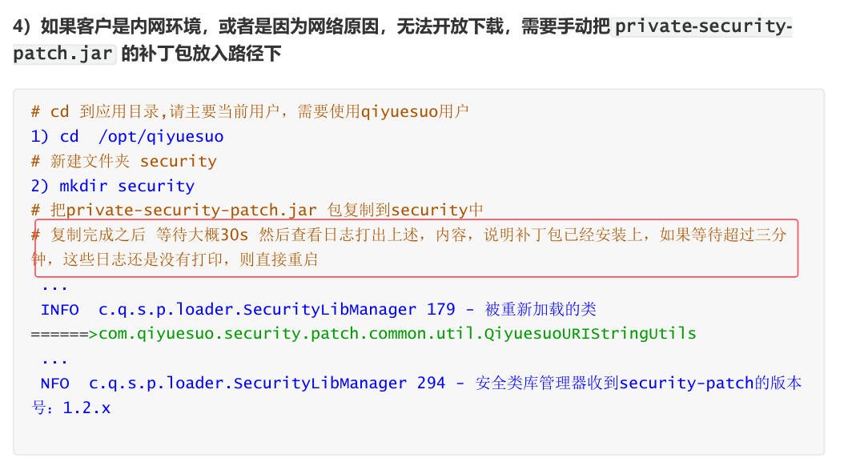The width and height of the screenshot is (868, 470).
Task: Click the "30s" text in red box
Action: point(235,235)
